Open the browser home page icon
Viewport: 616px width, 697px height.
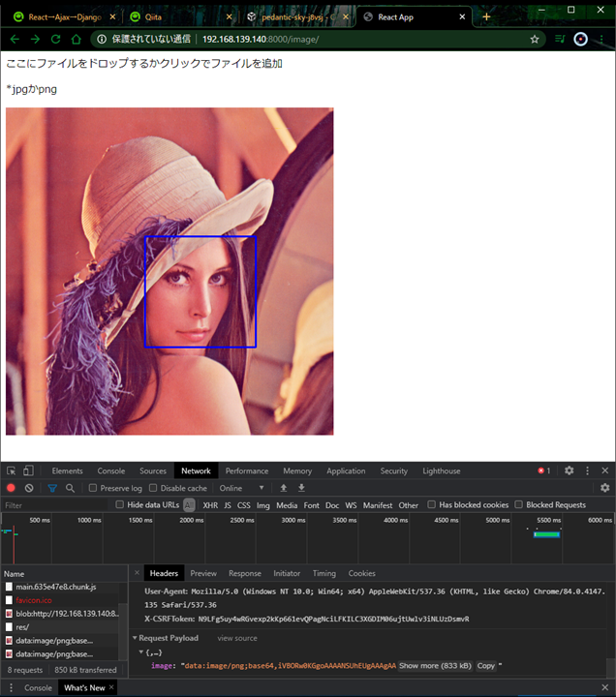coord(77,40)
